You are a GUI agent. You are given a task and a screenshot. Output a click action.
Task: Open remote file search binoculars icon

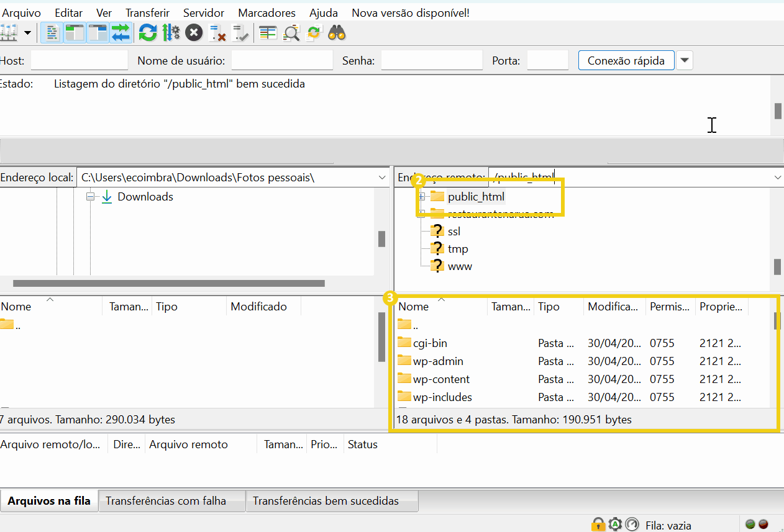click(x=337, y=33)
